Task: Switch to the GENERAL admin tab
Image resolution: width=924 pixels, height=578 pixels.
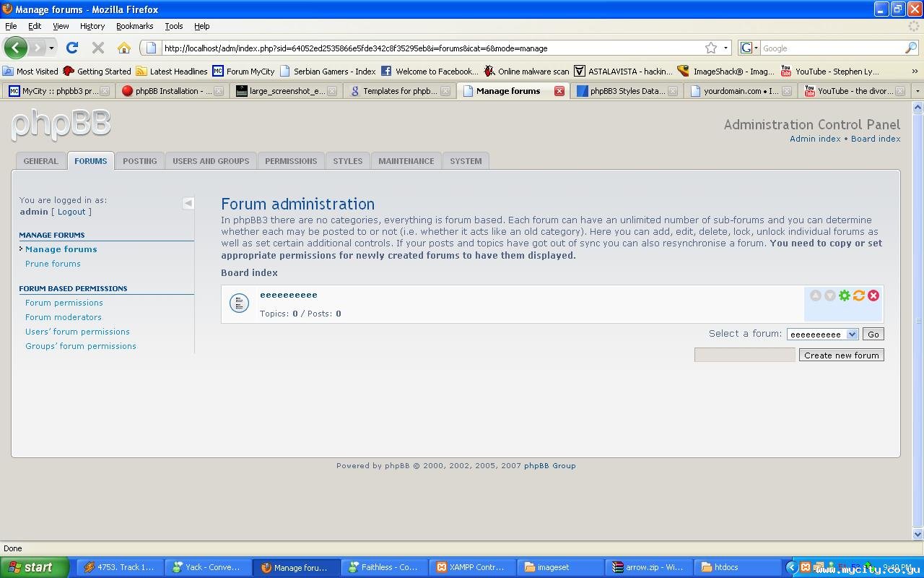Action: tap(40, 161)
